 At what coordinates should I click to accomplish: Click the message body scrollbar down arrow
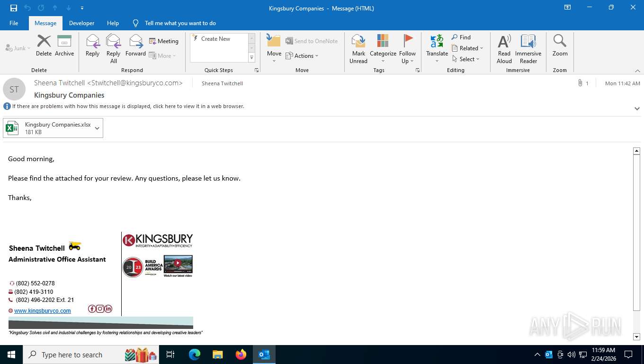(x=636, y=337)
